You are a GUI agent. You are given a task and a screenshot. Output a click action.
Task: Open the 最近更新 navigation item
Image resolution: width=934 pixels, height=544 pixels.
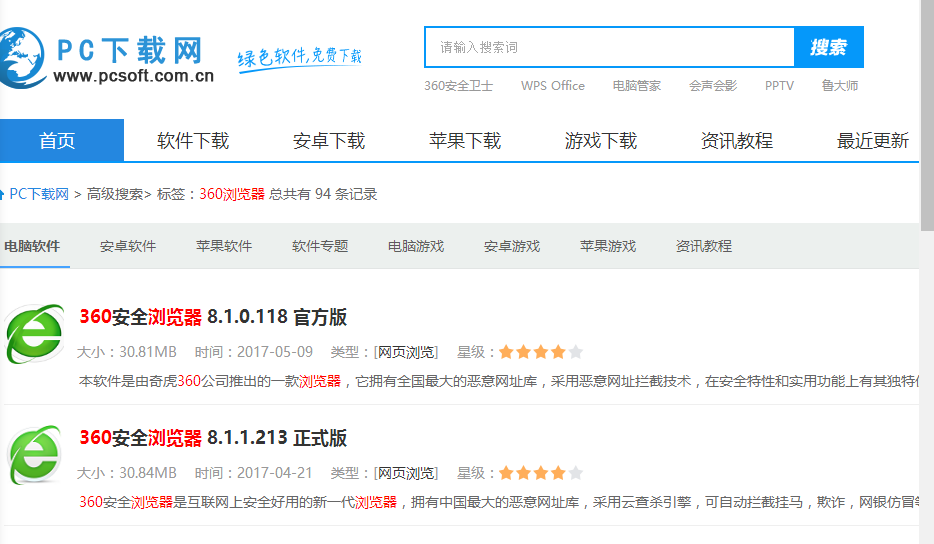coord(873,141)
